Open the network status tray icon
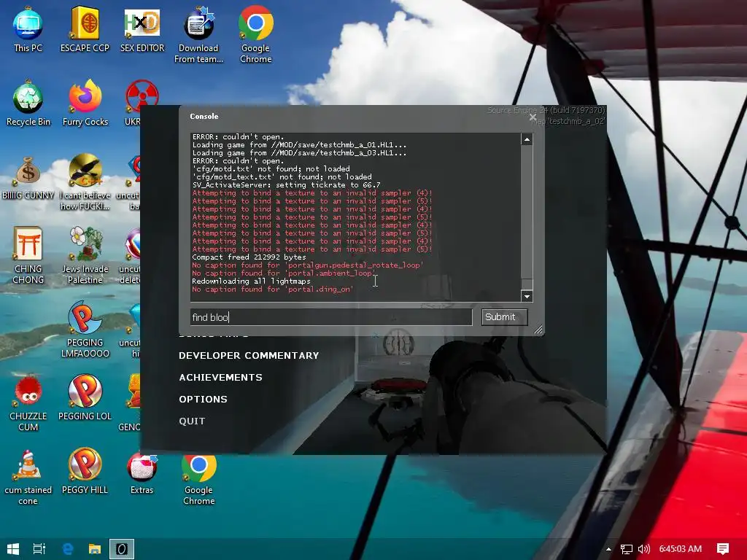747x560 pixels. point(627,549)
